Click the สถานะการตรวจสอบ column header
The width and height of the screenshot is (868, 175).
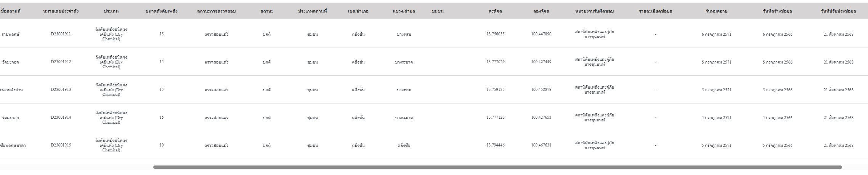coord(217,11)
